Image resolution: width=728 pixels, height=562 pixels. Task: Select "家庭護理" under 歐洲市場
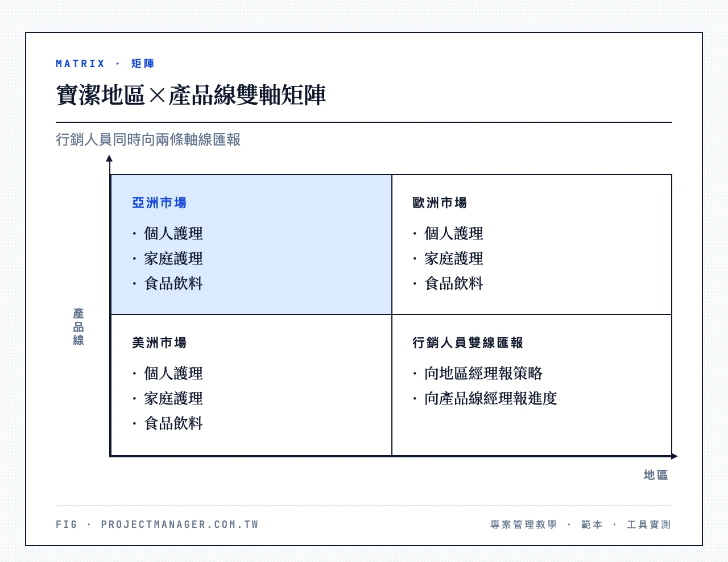pyautogui.click(x=454, y=258)
